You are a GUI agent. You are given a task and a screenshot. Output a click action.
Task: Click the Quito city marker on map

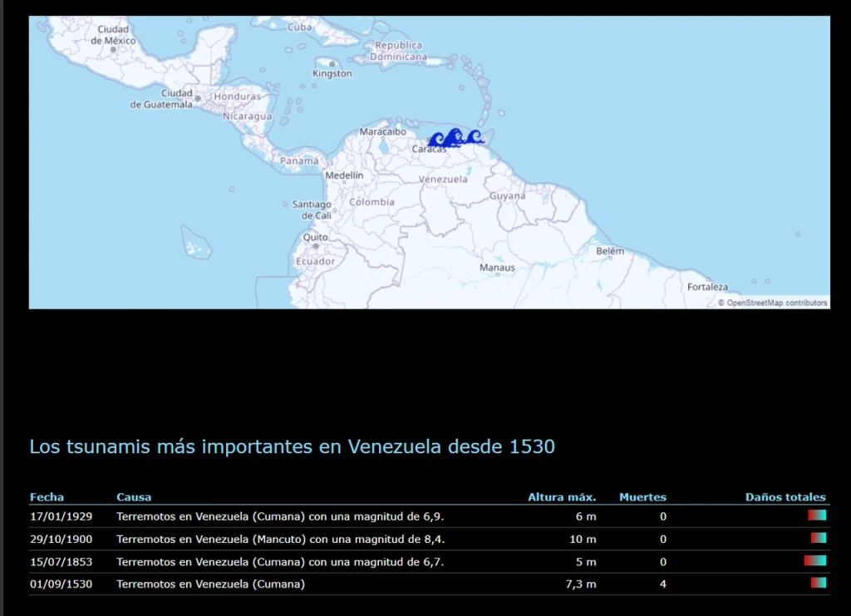pyautogui.click(x=316, y=246)
